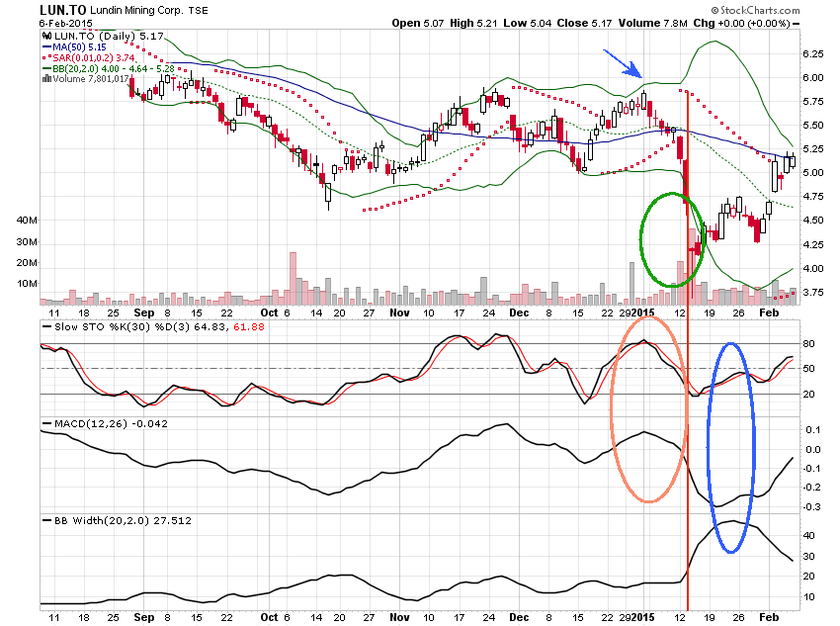Click the red dotted SAR legend marker
Screen dimensions: 840x626
coord(46,58)
